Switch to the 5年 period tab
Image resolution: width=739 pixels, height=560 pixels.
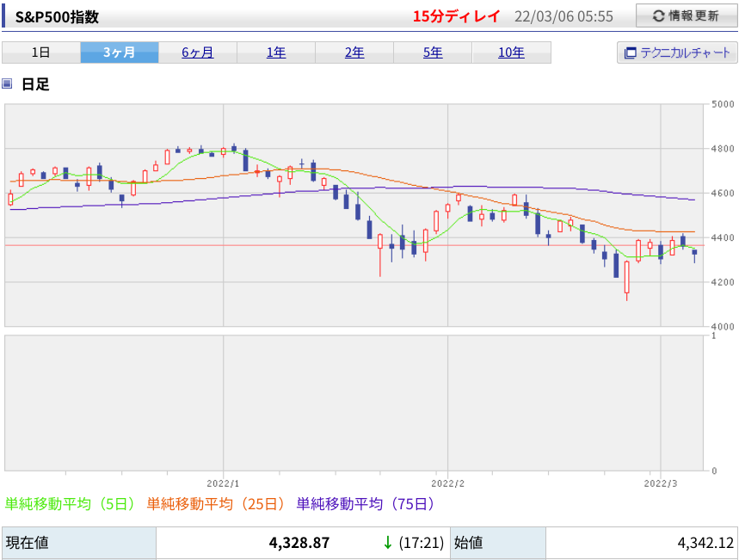pyautogui.click(x=432, y=52)
